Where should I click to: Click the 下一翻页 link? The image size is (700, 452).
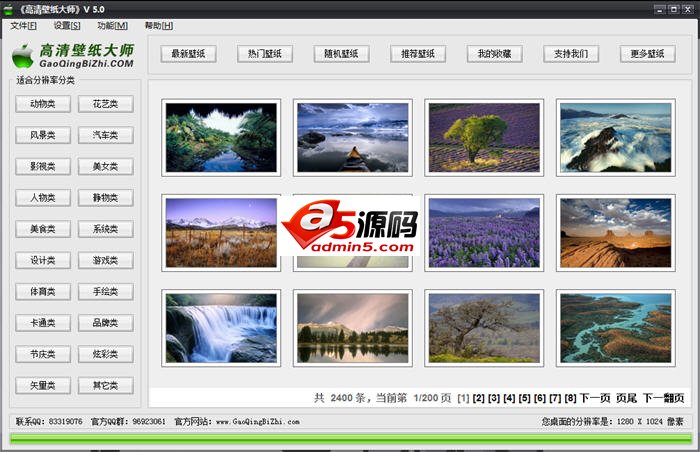click(663, 398)
